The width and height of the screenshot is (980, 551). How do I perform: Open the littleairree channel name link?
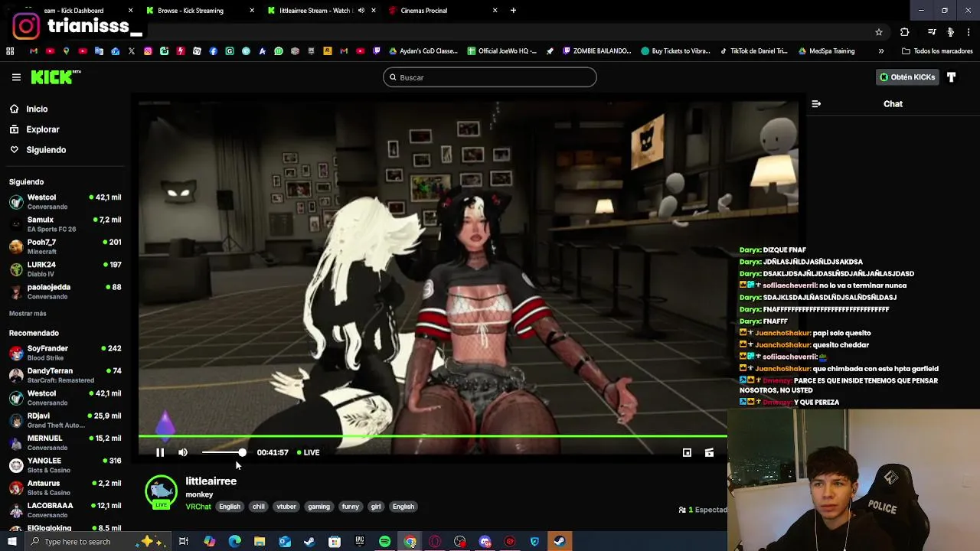(211, 481)
